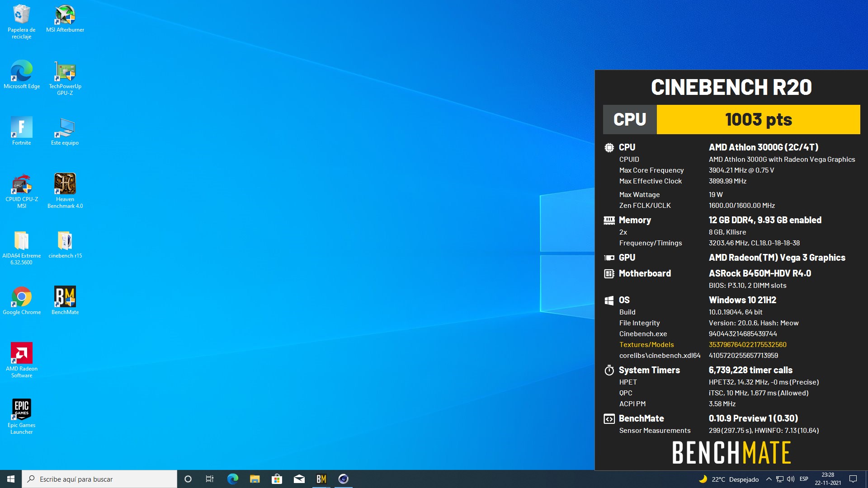Open Papelera de reciclaje desktop icon

[21, 22]
